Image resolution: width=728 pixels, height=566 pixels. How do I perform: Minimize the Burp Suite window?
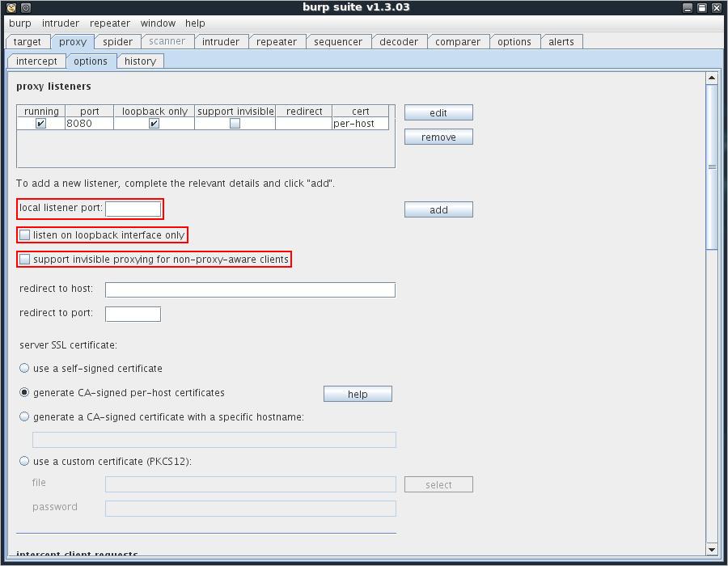(x=688, y=7)
